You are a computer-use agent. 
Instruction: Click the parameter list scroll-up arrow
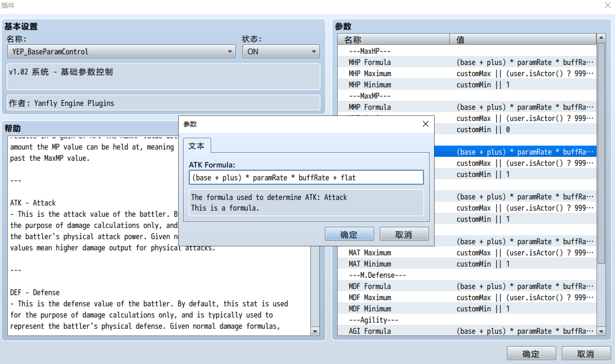[601, 38]
